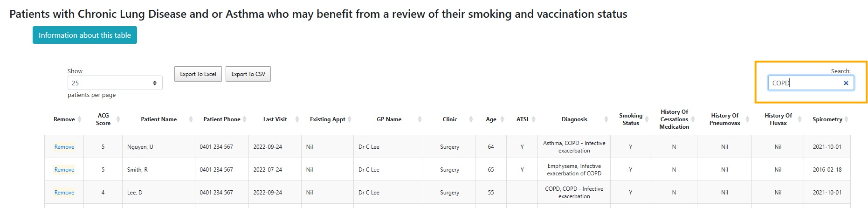Image resolution: width=868 pixels, height=208 pixels.
Task: Remove patient Smith, R from list
Action: 64,170
